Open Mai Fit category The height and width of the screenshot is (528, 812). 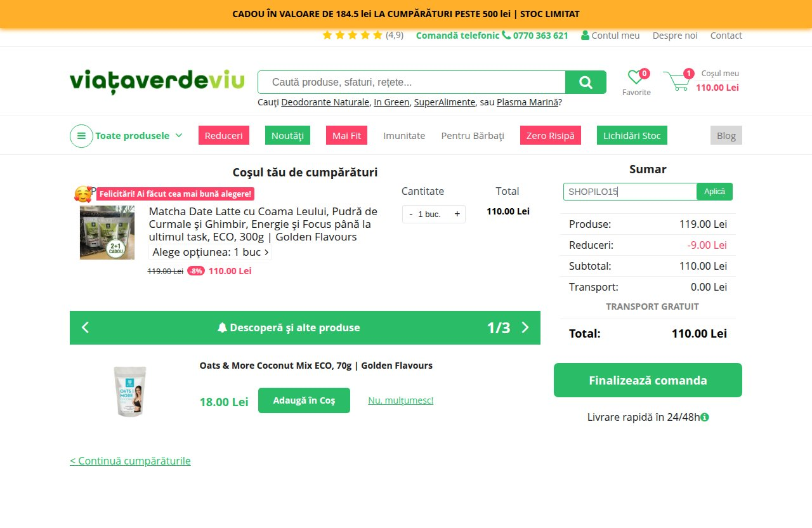tap(346, 135)
